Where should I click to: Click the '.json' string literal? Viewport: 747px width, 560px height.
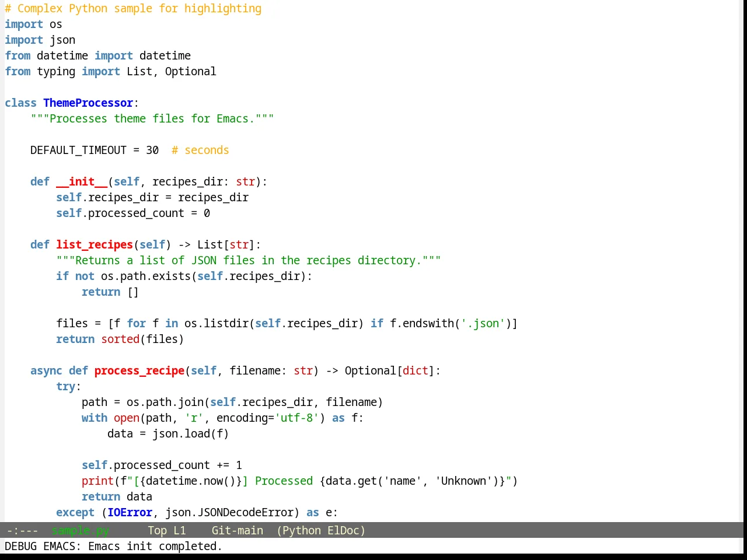[x=483, y=323]
